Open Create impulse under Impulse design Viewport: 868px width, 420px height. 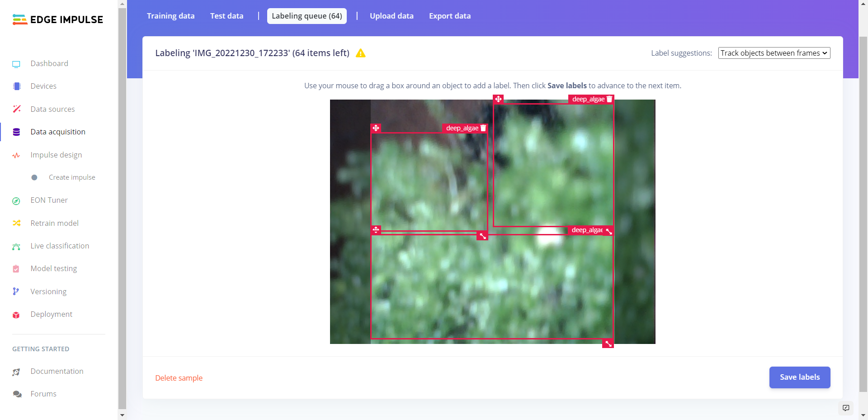coord(72,177)
